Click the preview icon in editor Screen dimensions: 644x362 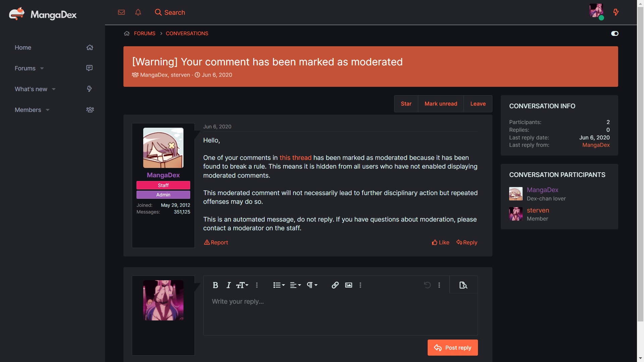click(463, 285)
